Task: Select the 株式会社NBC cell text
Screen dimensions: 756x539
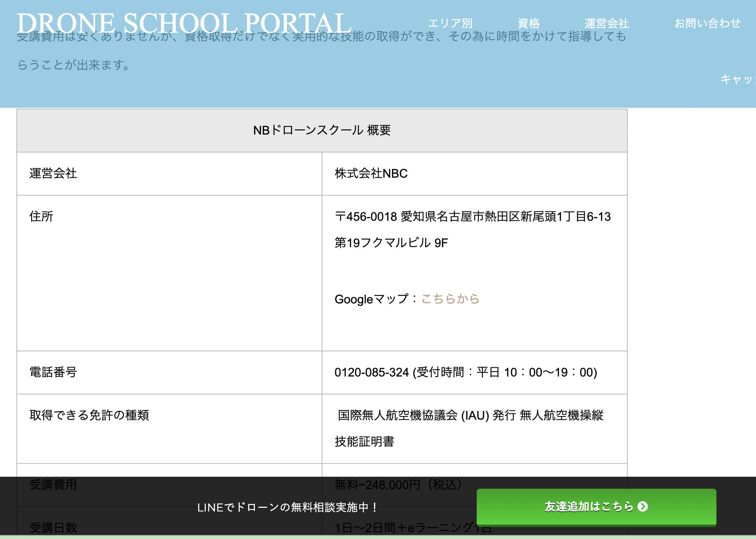Action: (x=371, y=173)
